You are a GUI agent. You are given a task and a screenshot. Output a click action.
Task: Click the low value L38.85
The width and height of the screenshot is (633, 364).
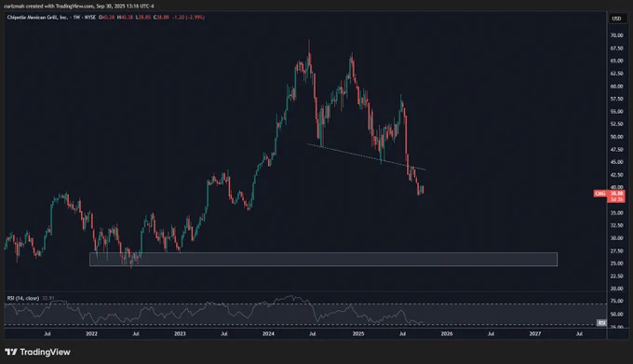(x=143, y=18)
